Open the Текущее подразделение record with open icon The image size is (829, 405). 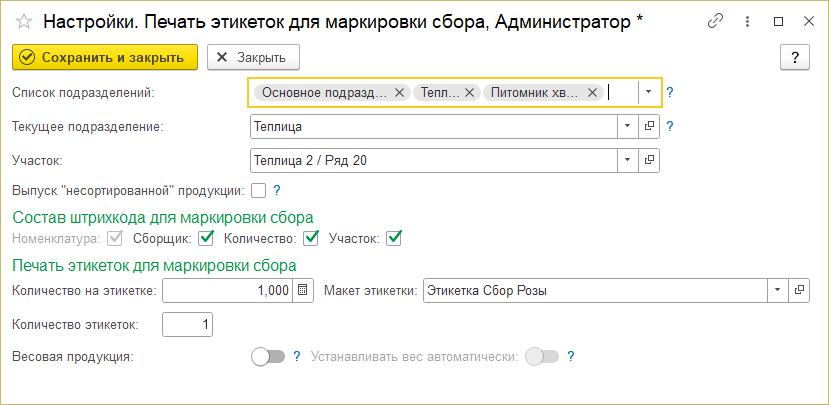click(x=649, y=126)
